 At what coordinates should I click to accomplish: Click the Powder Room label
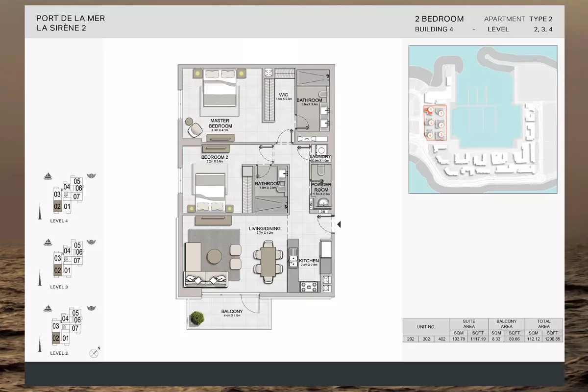pyautogui.click(x=322, y=187)
